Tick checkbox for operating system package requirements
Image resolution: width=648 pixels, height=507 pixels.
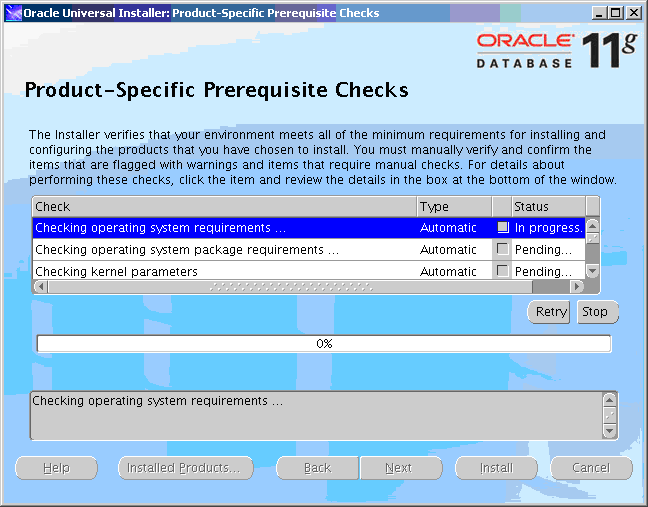(x=503, y=250)
